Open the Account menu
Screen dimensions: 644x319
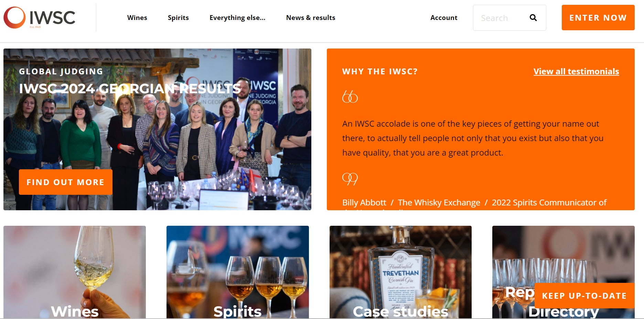[444, 18]
